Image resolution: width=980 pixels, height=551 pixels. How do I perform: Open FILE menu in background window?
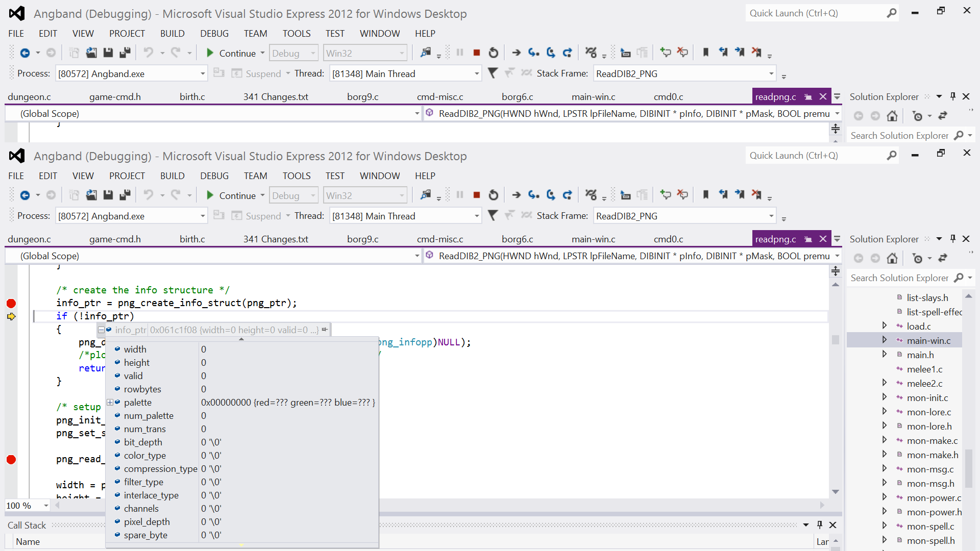pyautogui.click(x=16, y=34)
